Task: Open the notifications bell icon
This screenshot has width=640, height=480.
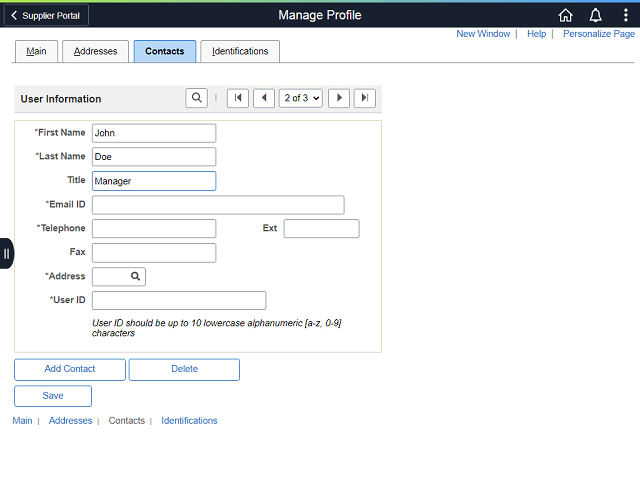Action: 596,16
